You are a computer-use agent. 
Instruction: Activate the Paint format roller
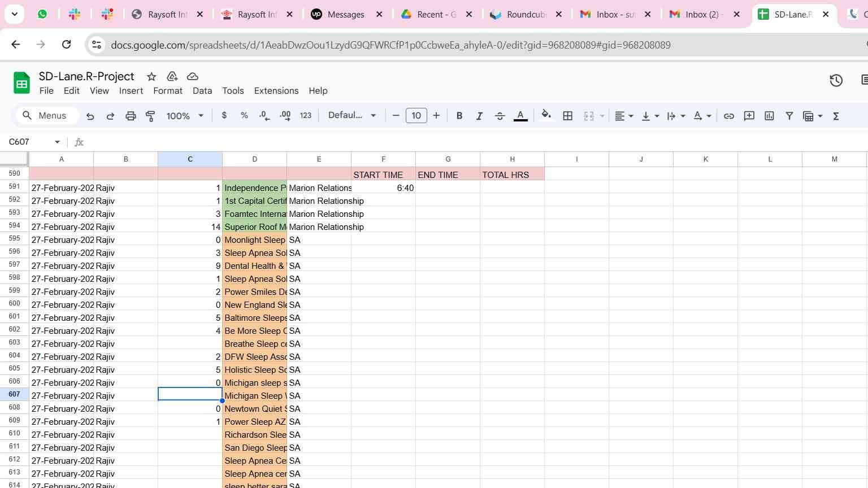pyautogui.click(x=150, y=116)
